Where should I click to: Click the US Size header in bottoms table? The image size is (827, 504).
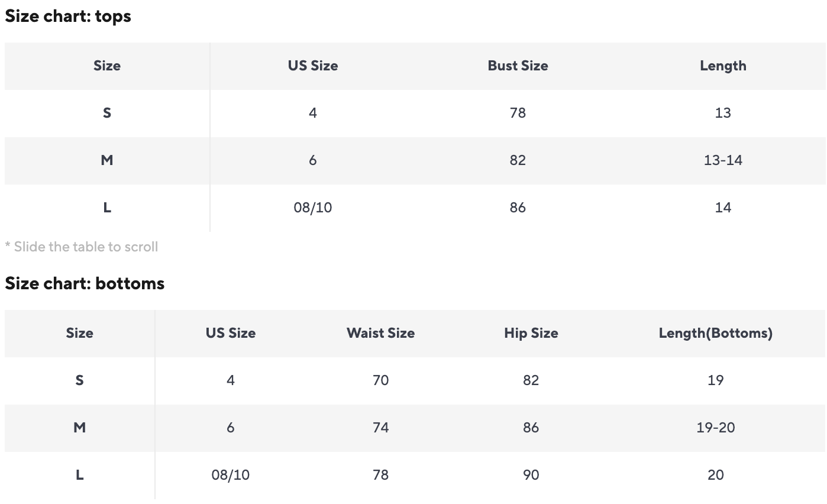point(230,333)
